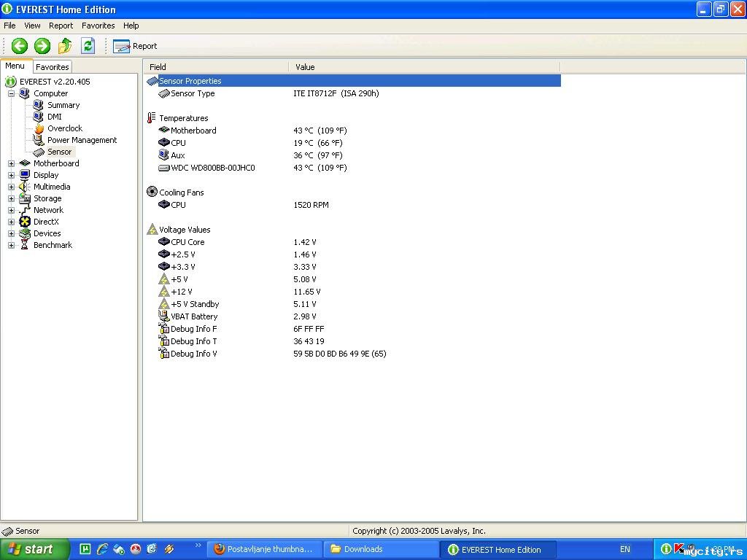This screenshot has height=560, width=747.
Task: Click the Network icon in tree
Action: (25, 210)
